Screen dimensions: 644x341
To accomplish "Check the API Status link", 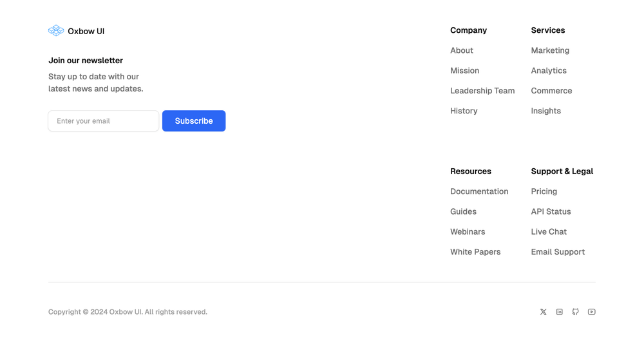I will tap(551, 212).
